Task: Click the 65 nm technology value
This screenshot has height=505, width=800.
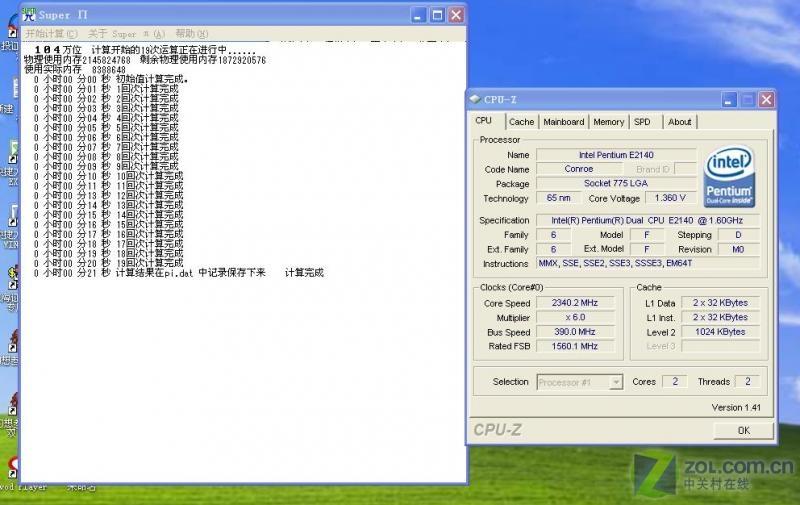Action: [x=558, y=198]
